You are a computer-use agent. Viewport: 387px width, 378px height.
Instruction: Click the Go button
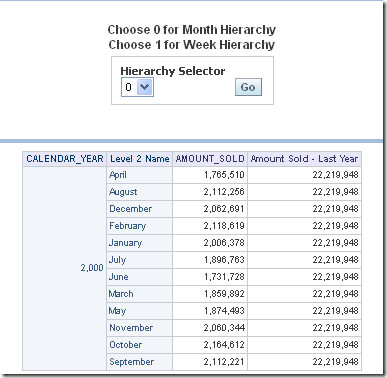pos(248,87)
